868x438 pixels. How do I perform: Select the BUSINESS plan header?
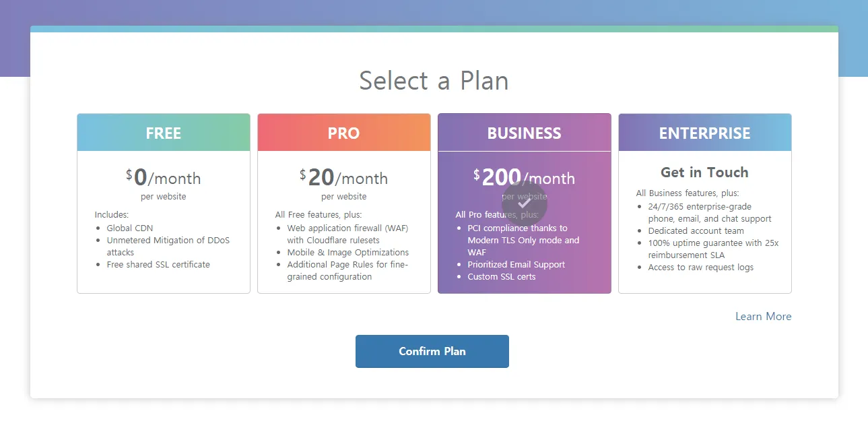coord(525,133)
